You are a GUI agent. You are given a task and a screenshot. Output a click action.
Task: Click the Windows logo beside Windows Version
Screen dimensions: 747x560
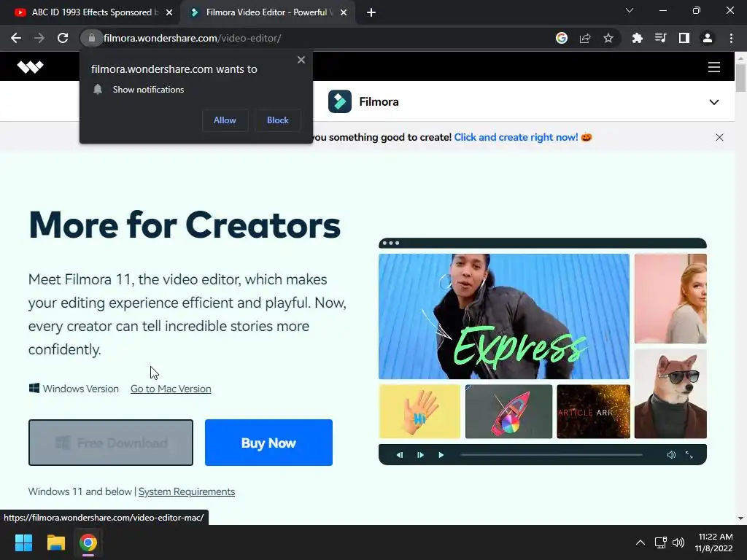pos(34,388)
